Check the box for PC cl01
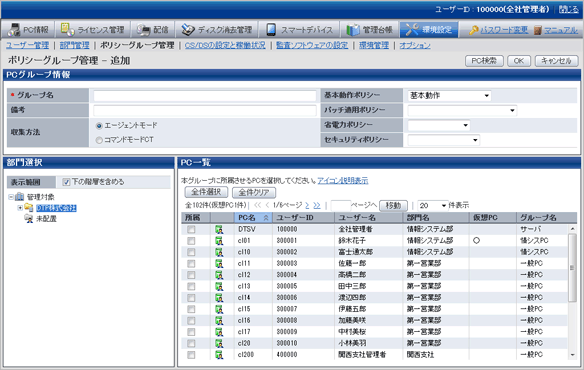 tap(191, 241)
